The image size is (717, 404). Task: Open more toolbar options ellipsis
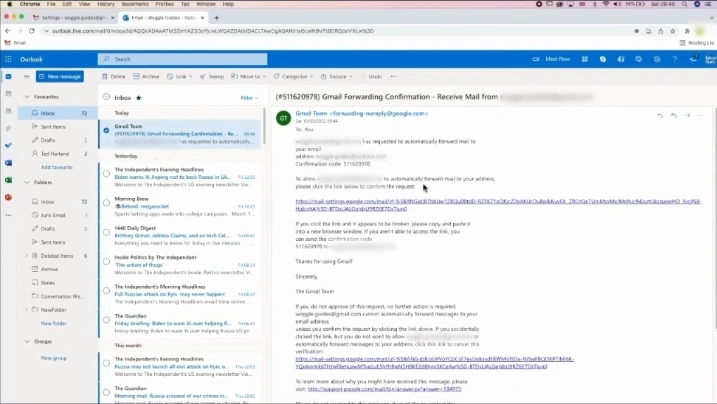[x=393, y=76]
